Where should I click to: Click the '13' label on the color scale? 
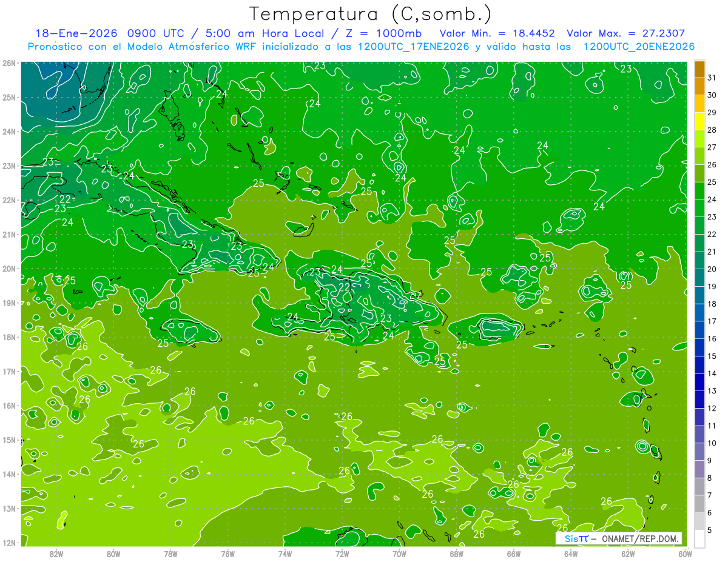[712, 391]
